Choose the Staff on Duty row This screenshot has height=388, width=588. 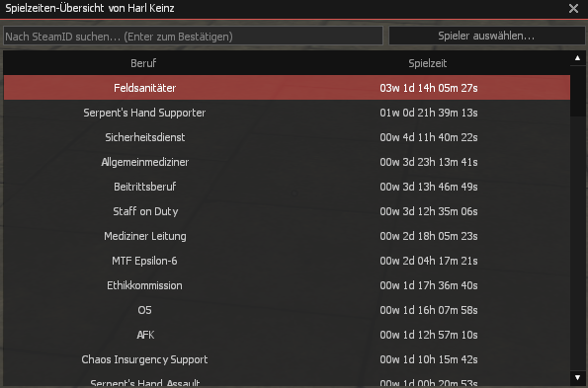point(287,211)
